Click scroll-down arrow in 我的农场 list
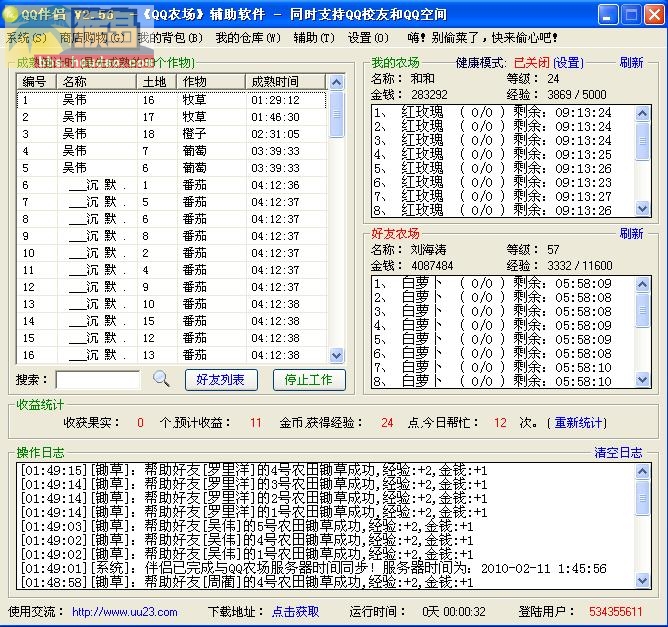668x627 pixels. pos(642,209)
